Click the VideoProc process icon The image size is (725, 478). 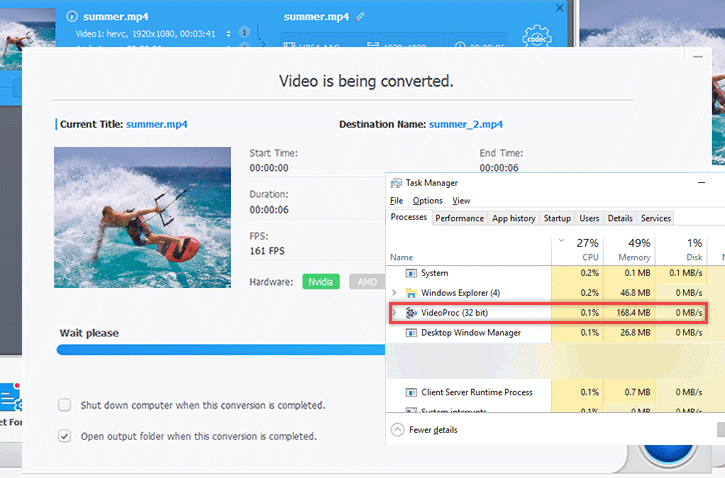point(410,313)
